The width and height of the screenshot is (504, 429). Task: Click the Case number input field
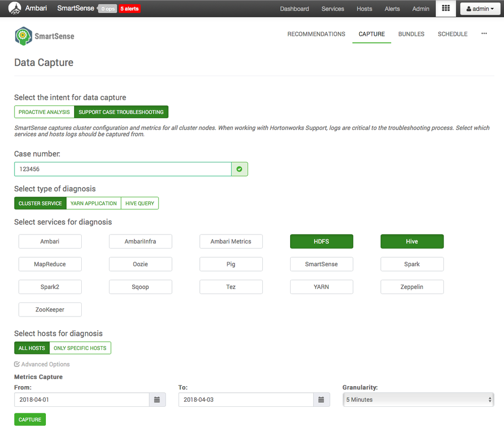[123, 169]
